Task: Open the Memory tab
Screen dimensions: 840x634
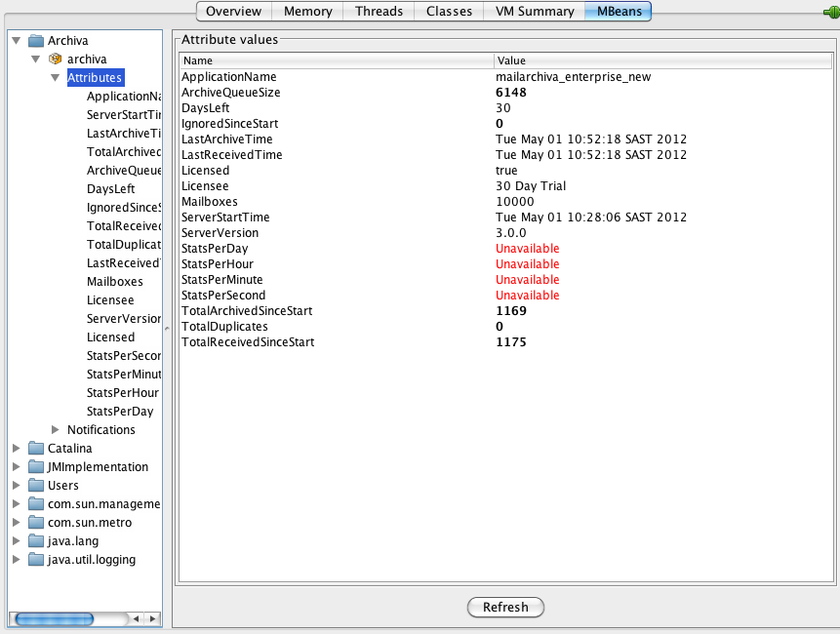Action: pyautogui.click(x=308, y=12)
